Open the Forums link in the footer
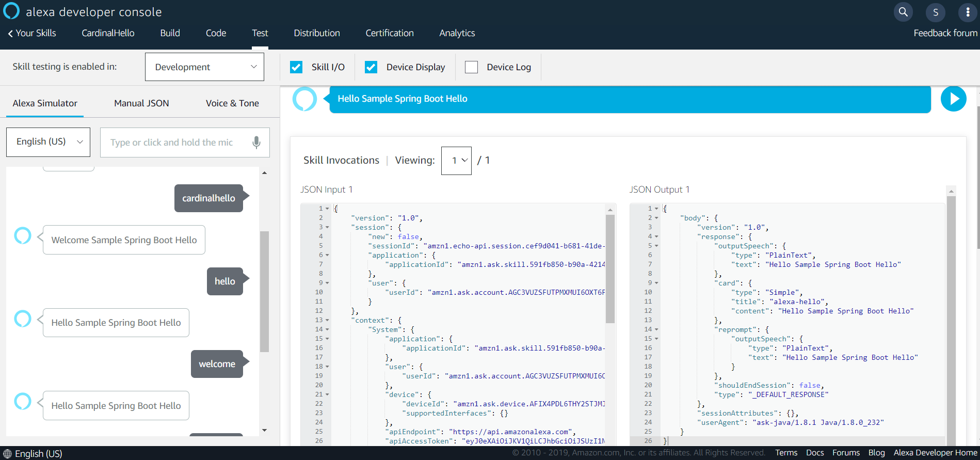The image size is (980, 460). pos(846,453)
